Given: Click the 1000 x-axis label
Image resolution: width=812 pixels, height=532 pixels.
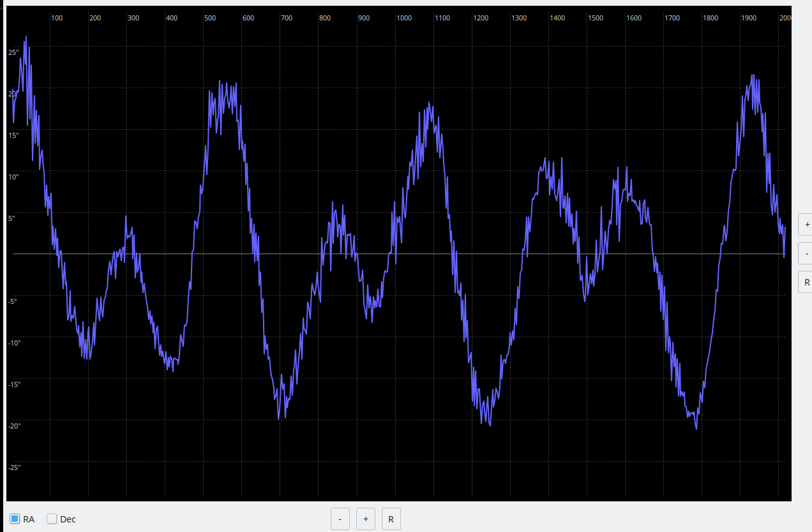Looking at the screenshot, I should (404, 18).
